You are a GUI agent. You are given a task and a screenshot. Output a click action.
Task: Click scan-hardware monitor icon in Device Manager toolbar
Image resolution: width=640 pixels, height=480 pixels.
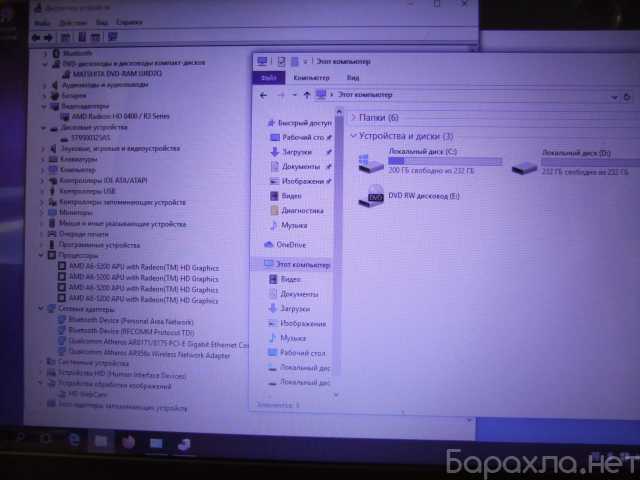[x=112, y=37]
